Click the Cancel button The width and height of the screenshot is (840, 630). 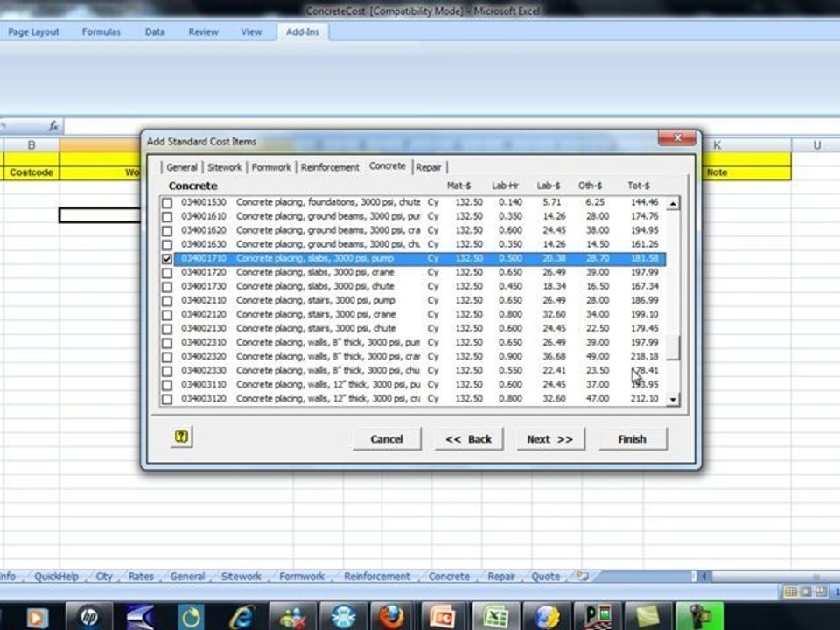[387, 439]
